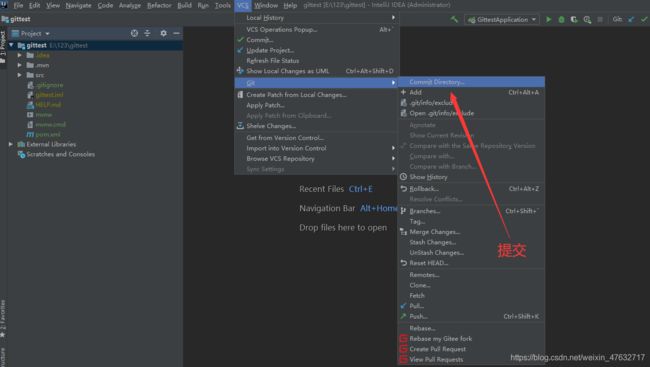Select HELP.md file in tree
650x367 pixels.
[48, 105]
